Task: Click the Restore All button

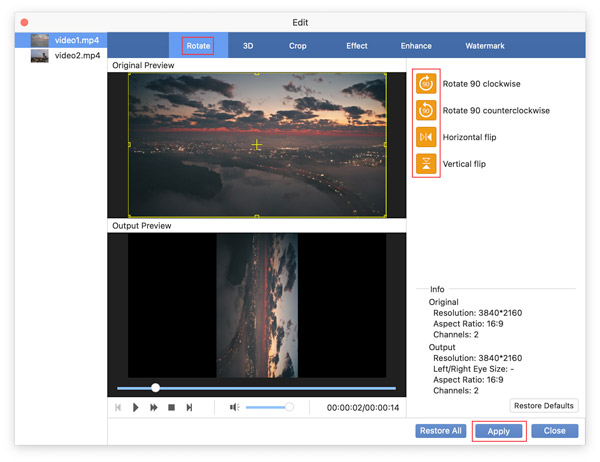Action: pos(440,431)
